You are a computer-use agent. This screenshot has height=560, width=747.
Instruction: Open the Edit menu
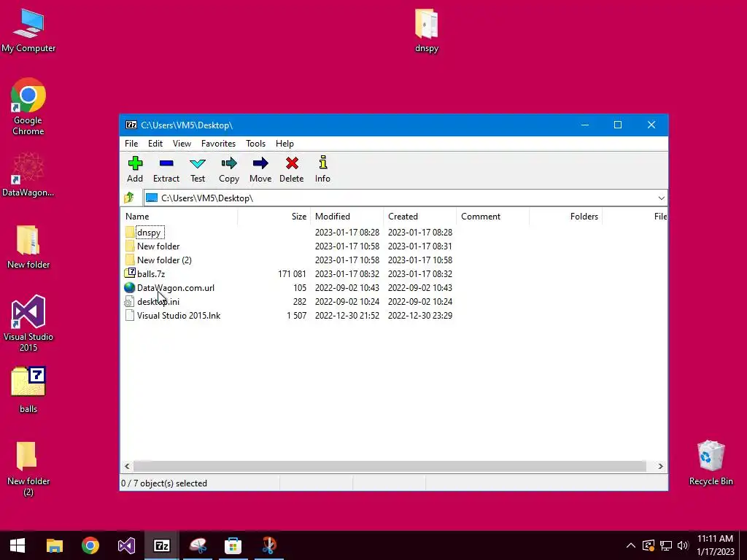click(x=155, y=144)
